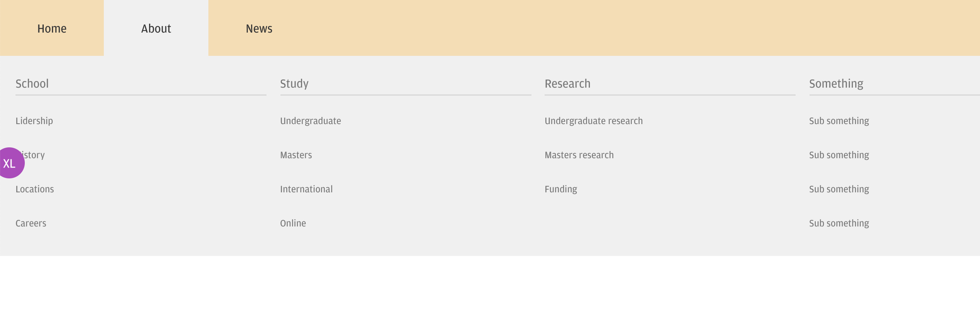Visit the Funding link
The width and height of the screenshot is (980, 311).
pos(560,189)
